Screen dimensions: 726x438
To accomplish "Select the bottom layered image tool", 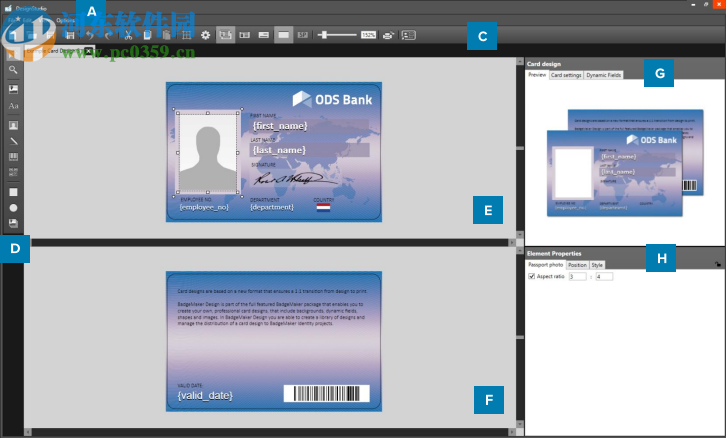I will 13,223.
